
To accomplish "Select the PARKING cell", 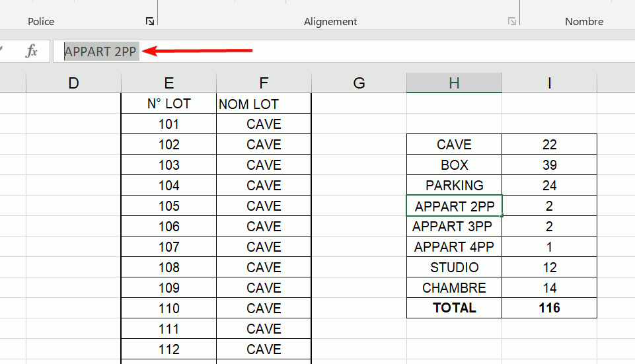I will [454, 186].
